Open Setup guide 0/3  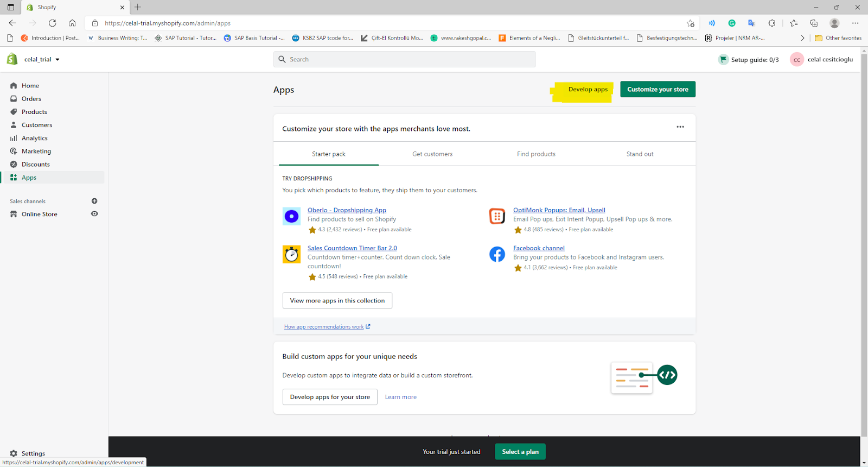pyautogui.click(x=748, y=60)
